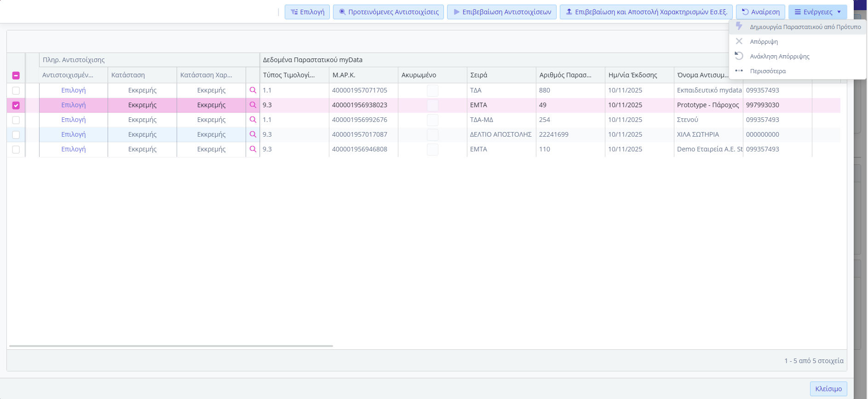Click the Περισσότερα three-dots icon

click(x=739, y=71)
